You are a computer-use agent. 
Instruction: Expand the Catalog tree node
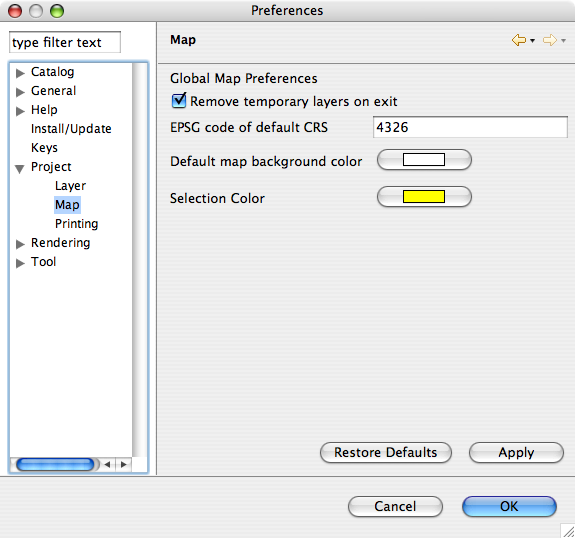21,73
